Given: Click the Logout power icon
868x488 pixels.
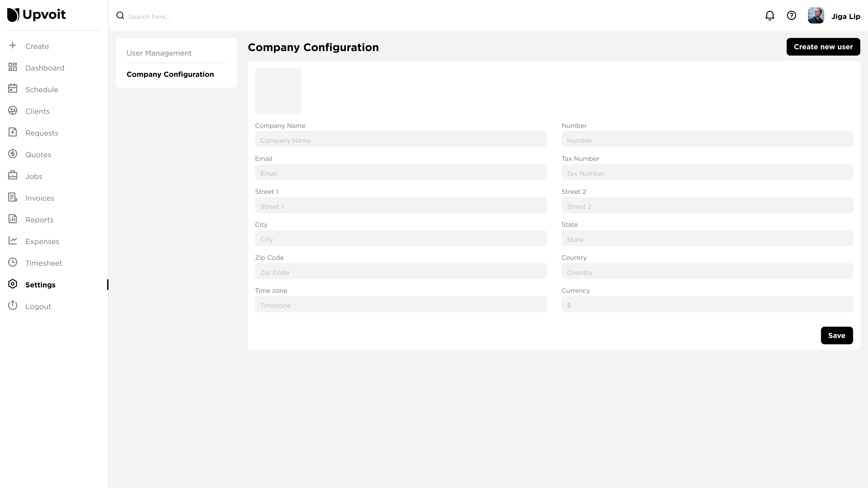Looking at the screenshot, I should [x=13, y=305].
